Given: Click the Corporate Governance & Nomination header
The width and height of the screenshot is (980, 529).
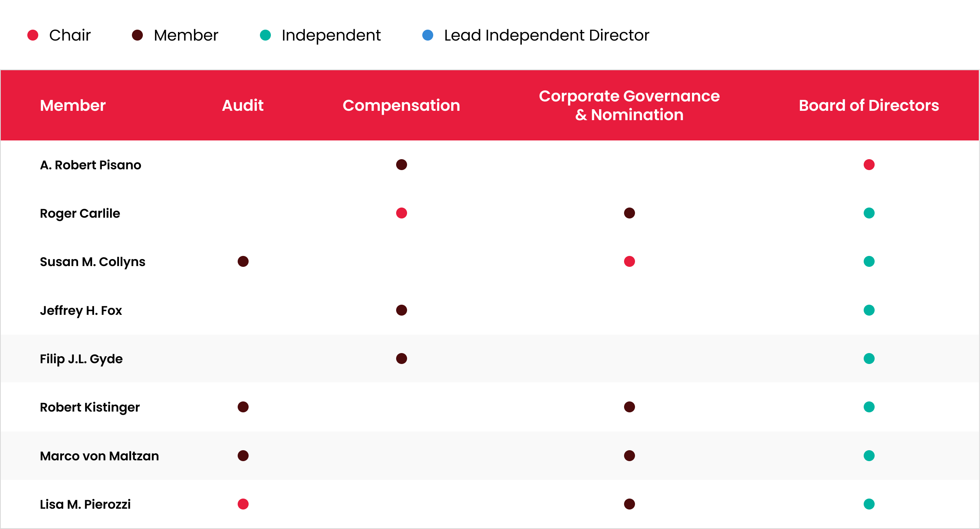Looking at the screenshot, I should (x=629, y=105).
